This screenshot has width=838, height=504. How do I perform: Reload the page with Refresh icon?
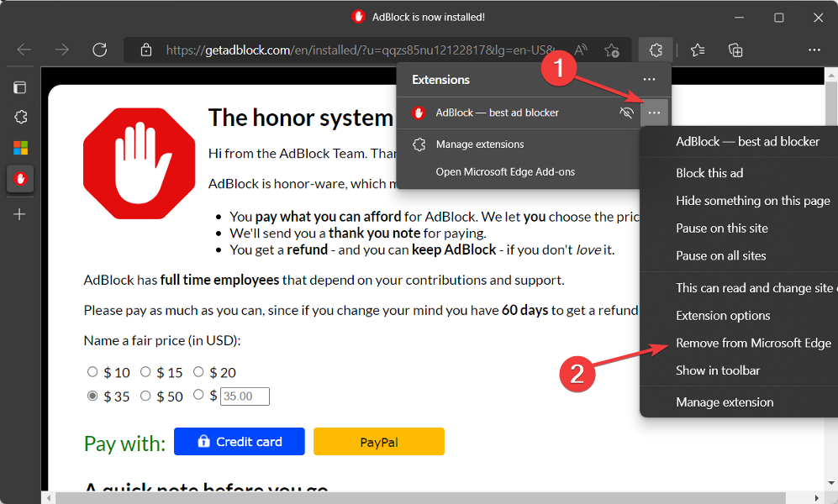click(100, 50)
